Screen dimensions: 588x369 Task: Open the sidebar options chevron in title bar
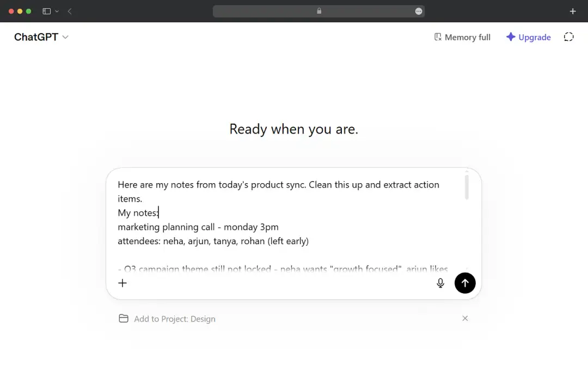click(x=57, y=11)
